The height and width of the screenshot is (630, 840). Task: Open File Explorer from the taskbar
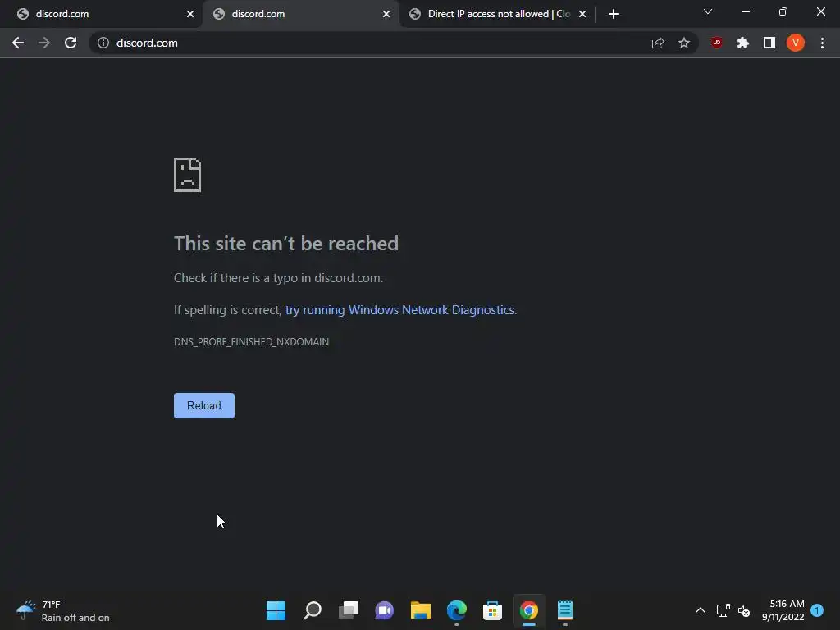coord(421,610)
